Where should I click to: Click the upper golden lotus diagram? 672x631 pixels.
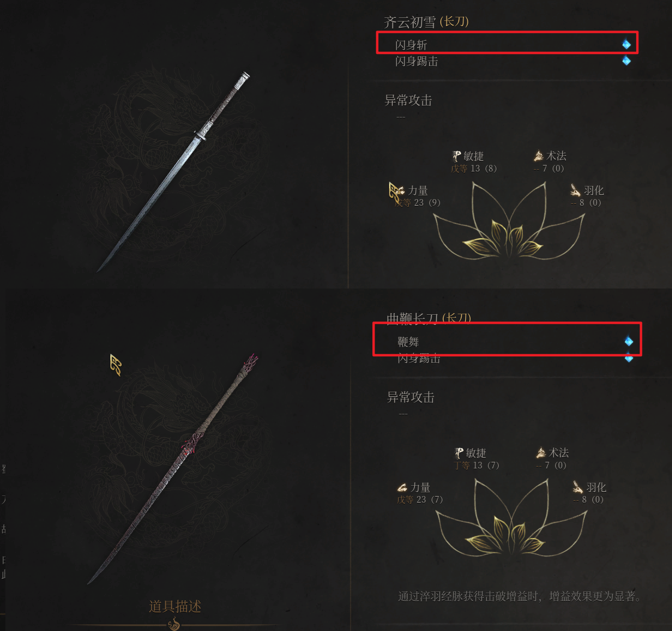click(509, 221)
